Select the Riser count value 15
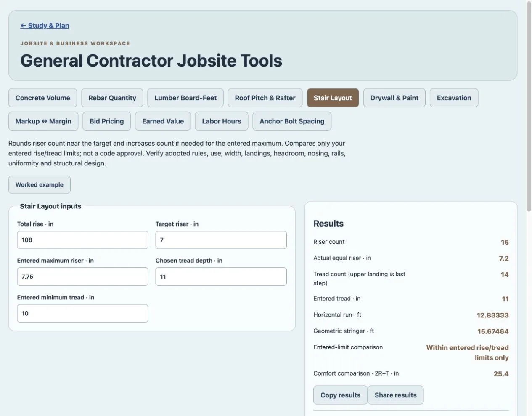This screenshot has width=532, height=416. pos(505,242)
